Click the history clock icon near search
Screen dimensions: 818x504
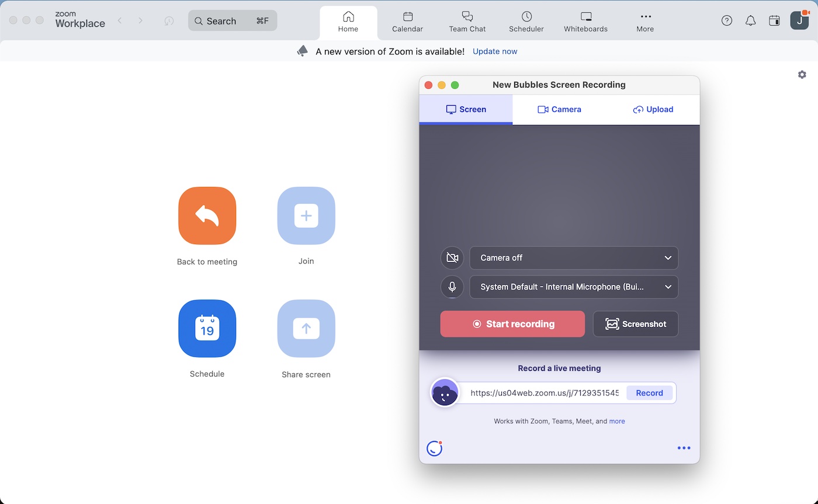pos(169,20)
